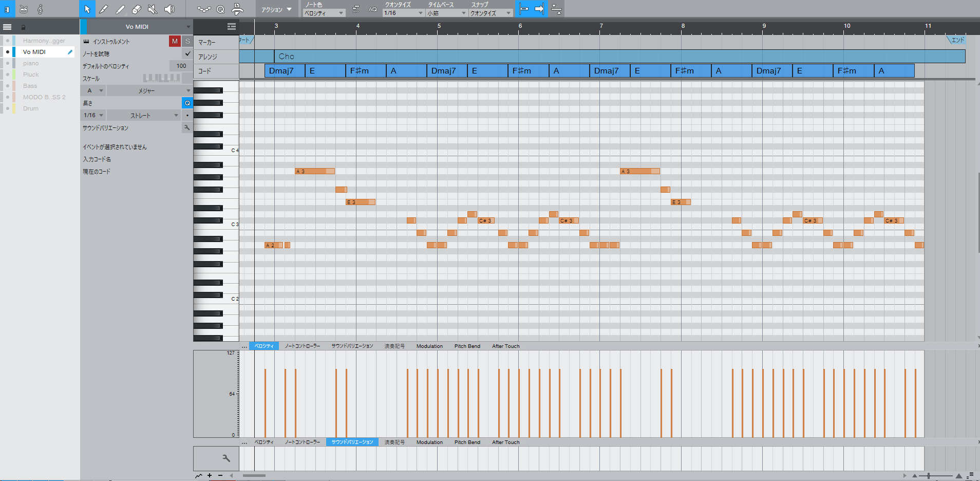Viewport: 980px width, 481px height.
Task: Open the クオンタイズ 1/16 dropdown in toolbar
Action: (404, 13)
